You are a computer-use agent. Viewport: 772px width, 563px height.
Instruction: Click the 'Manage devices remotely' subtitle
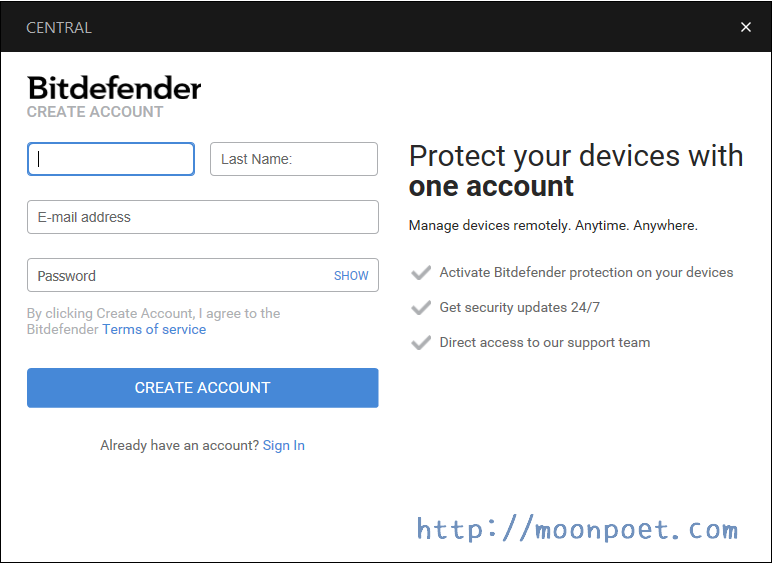coord(553,225)
